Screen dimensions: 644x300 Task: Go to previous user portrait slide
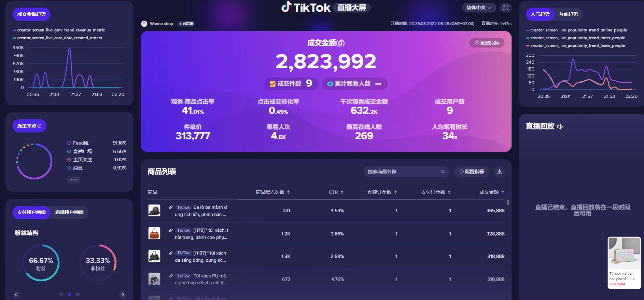tap(16, 295)
